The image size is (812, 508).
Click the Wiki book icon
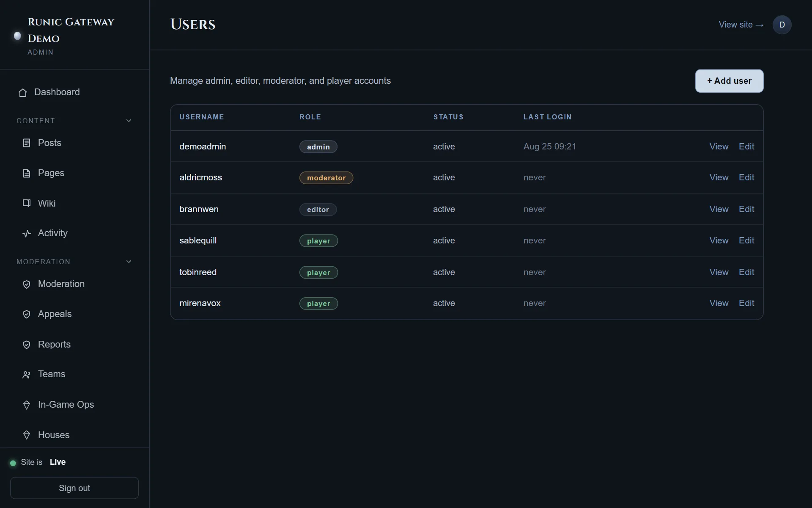[x=27, y=203]
